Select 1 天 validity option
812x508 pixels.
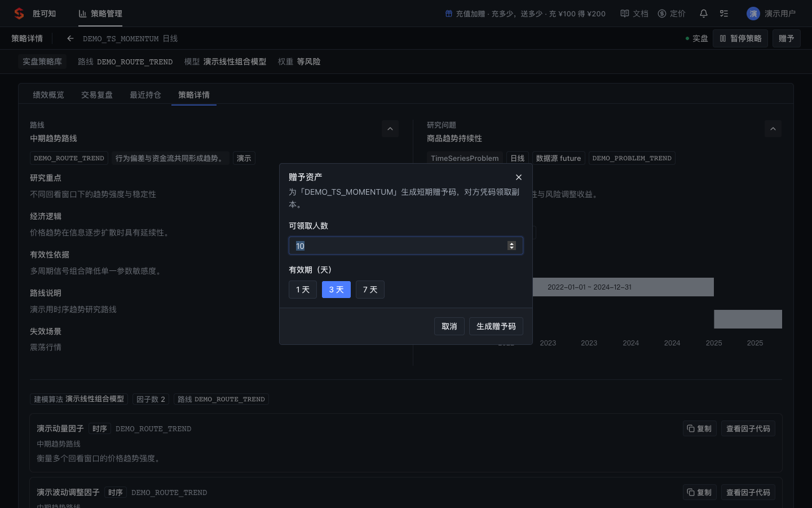[303, 290]
